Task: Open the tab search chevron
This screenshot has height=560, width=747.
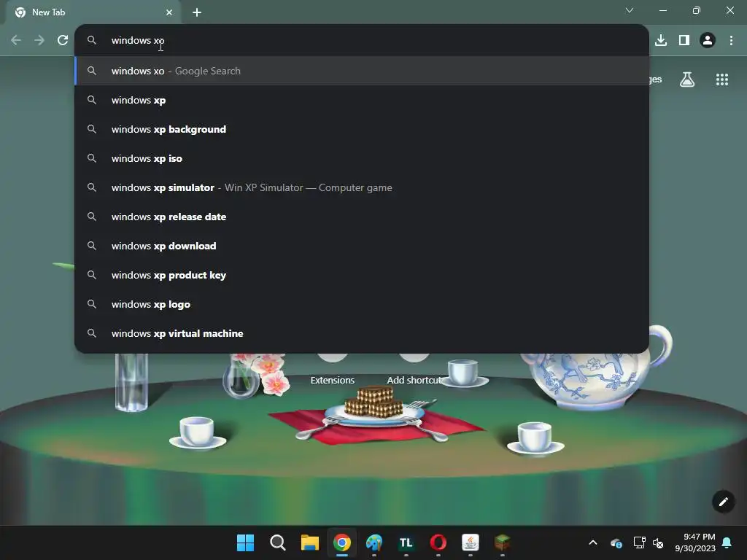Action: (630, 10)
